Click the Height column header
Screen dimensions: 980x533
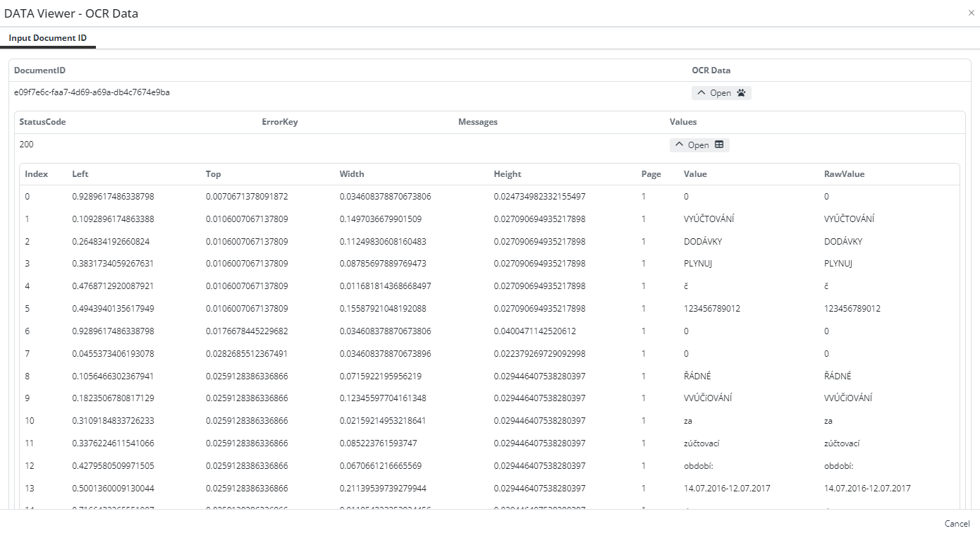(508, 174)
